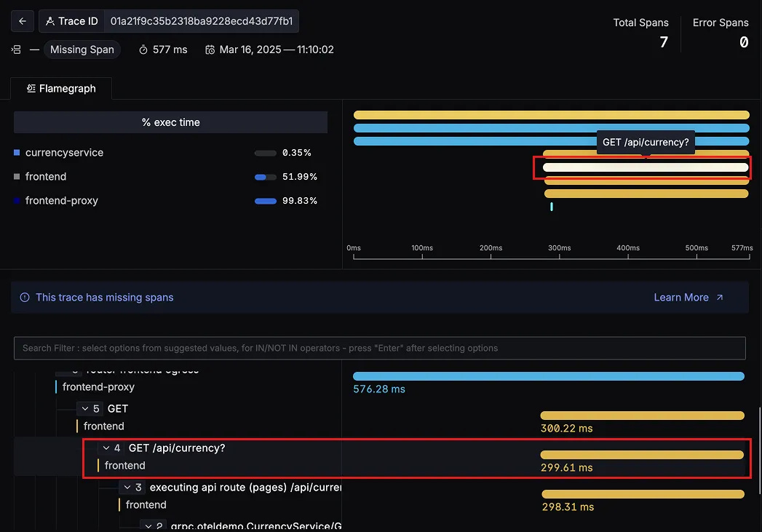Click the external link arrow beside Learn More
Viewport: 762px width, 532px height.
pos(720,298)
